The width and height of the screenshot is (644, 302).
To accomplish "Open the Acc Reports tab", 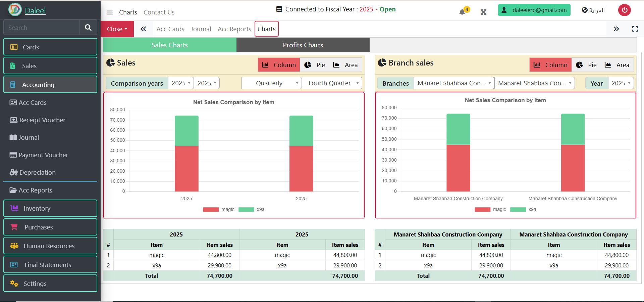I will 234,29.
